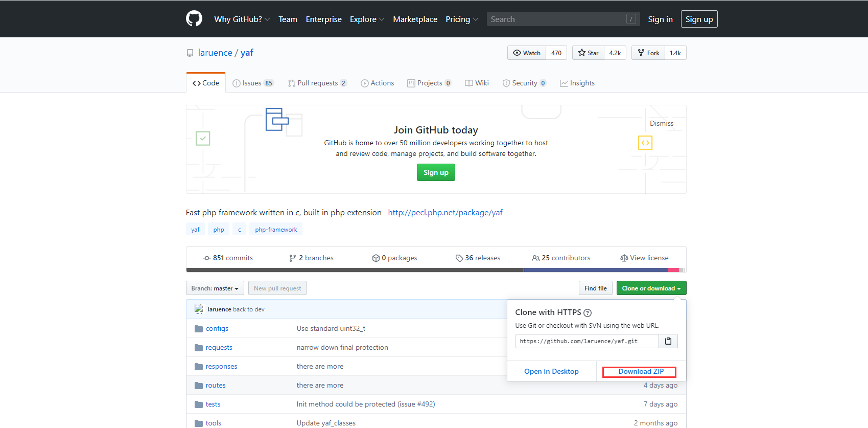Fork the yaf repository
The image size is (868, 428).
648,53
